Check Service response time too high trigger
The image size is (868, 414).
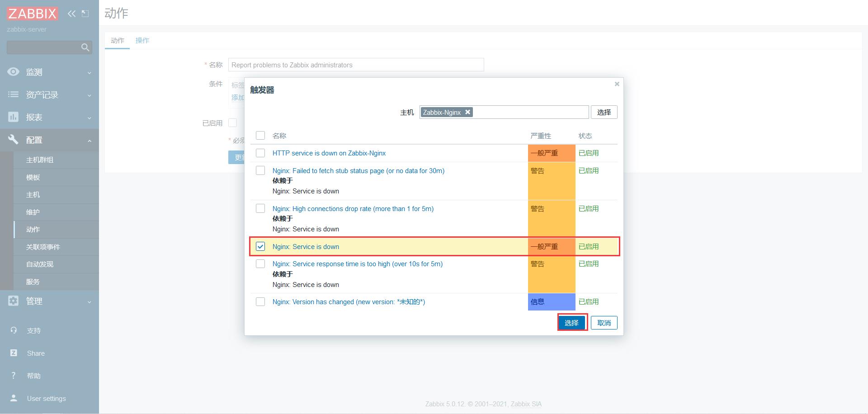[x=260, y=264]
